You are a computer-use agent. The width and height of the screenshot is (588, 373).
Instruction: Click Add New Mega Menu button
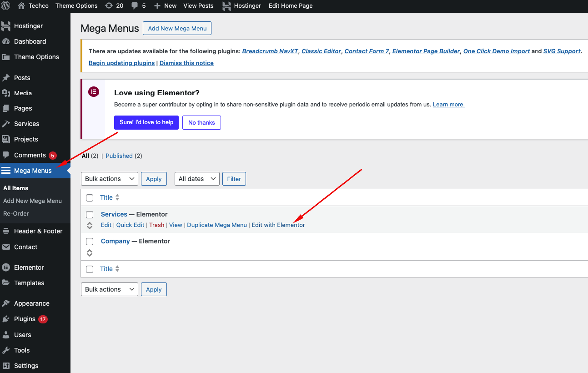[x=177, y=28]
